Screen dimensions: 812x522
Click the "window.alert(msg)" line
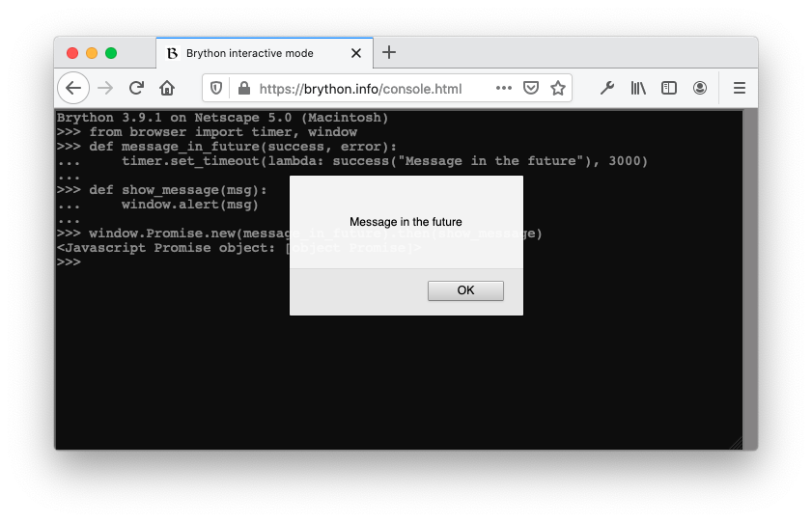(x=157, y=205)
